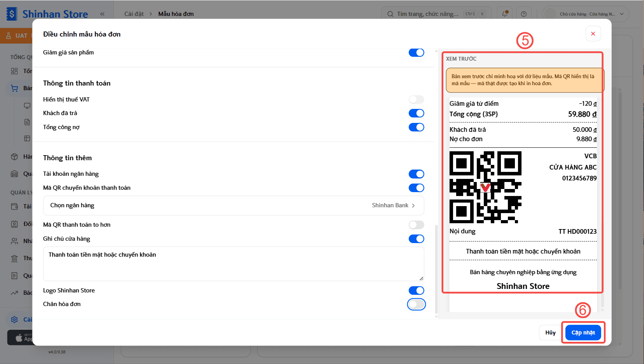Click inside the store note text area
This screenshot has width=644, height=364.
point(233,264)
